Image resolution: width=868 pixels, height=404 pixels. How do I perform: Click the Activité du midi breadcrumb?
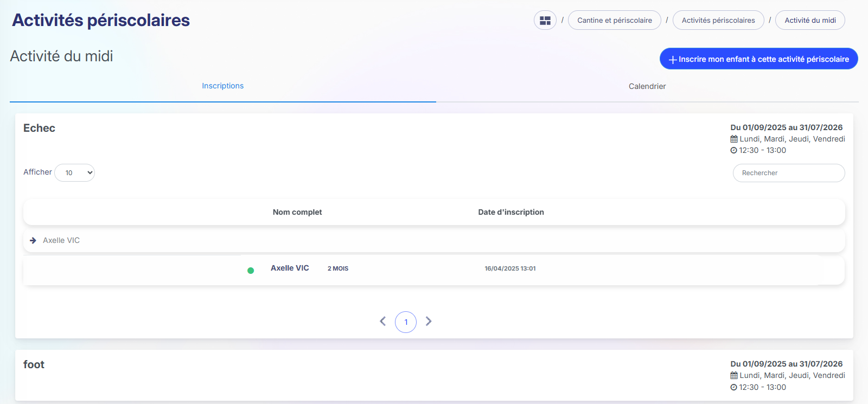pyautogui.click(x=810, y=21)
